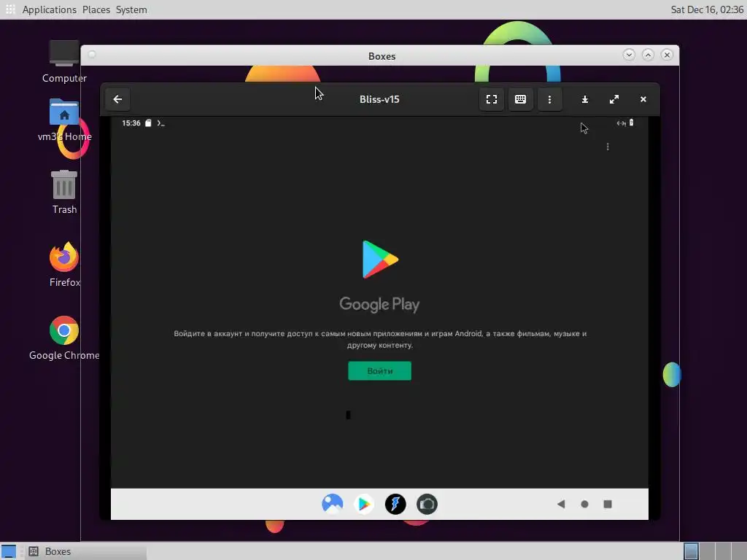747x560 pixels.
Task: Tap the Android back navigation triangle
Action: 561,504
